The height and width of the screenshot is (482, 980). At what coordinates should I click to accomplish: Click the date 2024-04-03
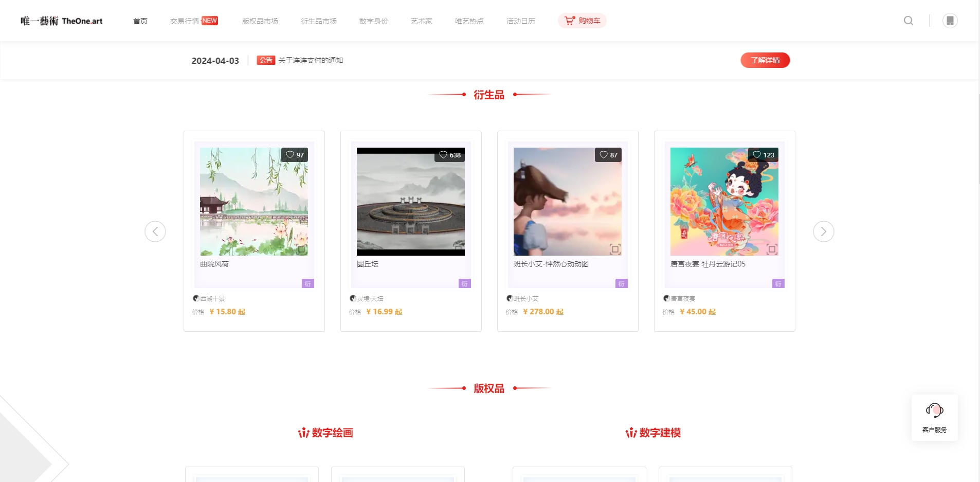[215, 61]
